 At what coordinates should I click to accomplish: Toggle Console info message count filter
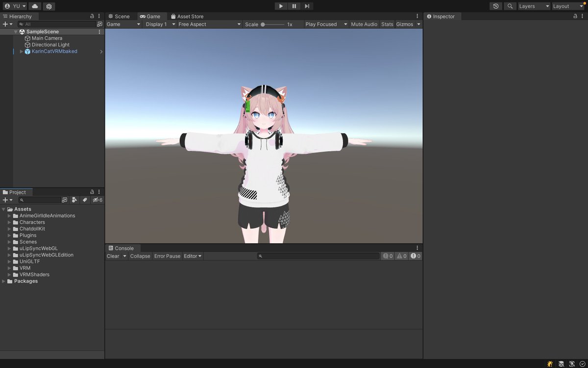pyautogui.click(x=388, y=256)
